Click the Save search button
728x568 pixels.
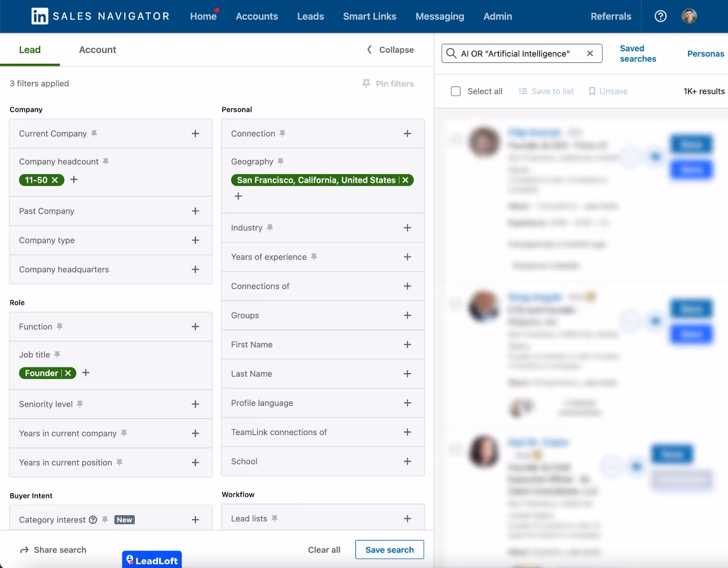(389, 550)
